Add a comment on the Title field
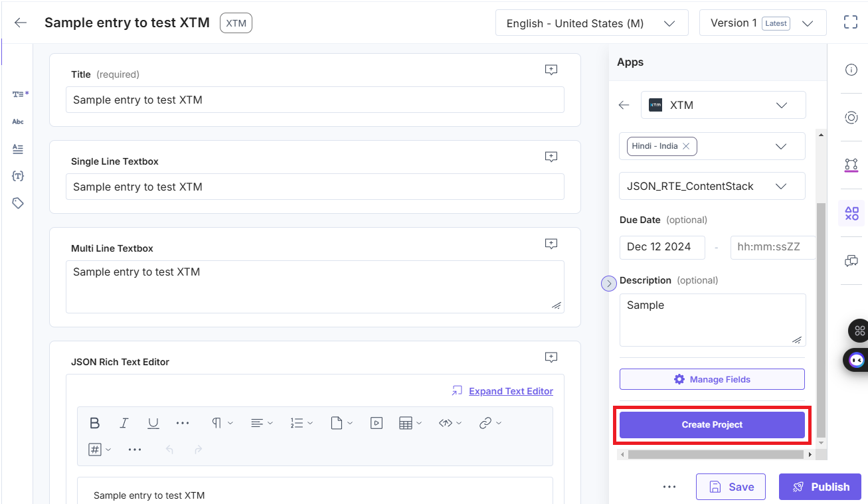The image size is (868, 504). pyautogui.click(x=551, y=70)
